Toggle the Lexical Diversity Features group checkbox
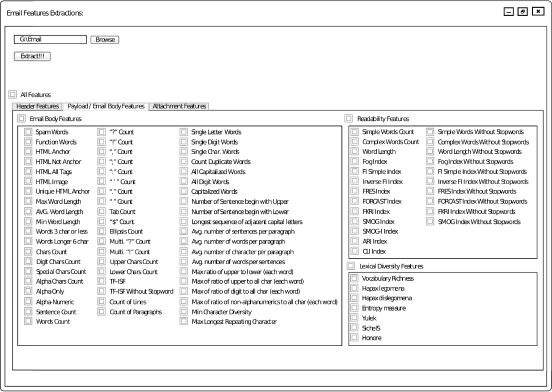The height and width of the screenshot is (392, 552). [x=351, y=266]
